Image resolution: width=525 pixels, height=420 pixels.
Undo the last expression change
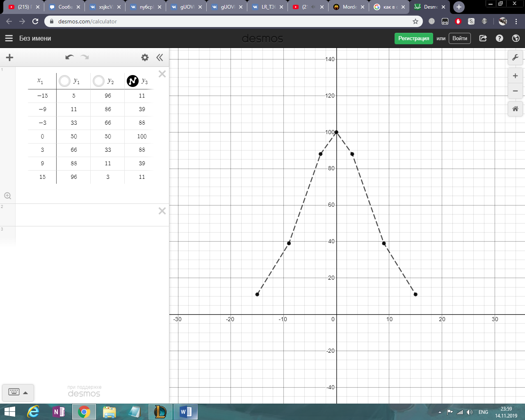(69, 57)
